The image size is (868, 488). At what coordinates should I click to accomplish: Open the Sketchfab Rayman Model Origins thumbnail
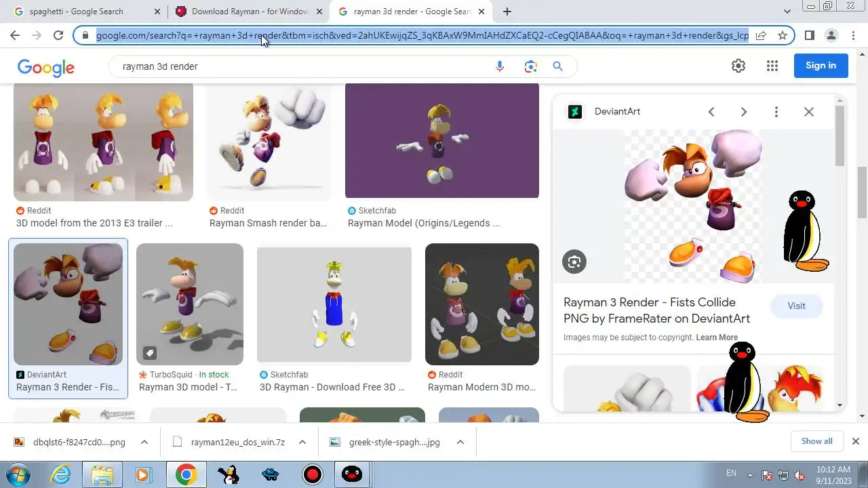[442, 140]
